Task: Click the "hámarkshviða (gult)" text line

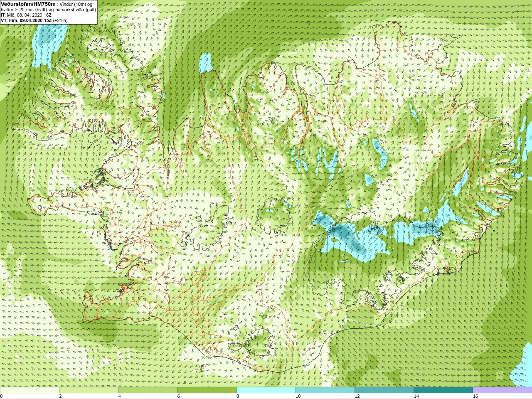Action: pyautogui.click(x=76, y=10)
